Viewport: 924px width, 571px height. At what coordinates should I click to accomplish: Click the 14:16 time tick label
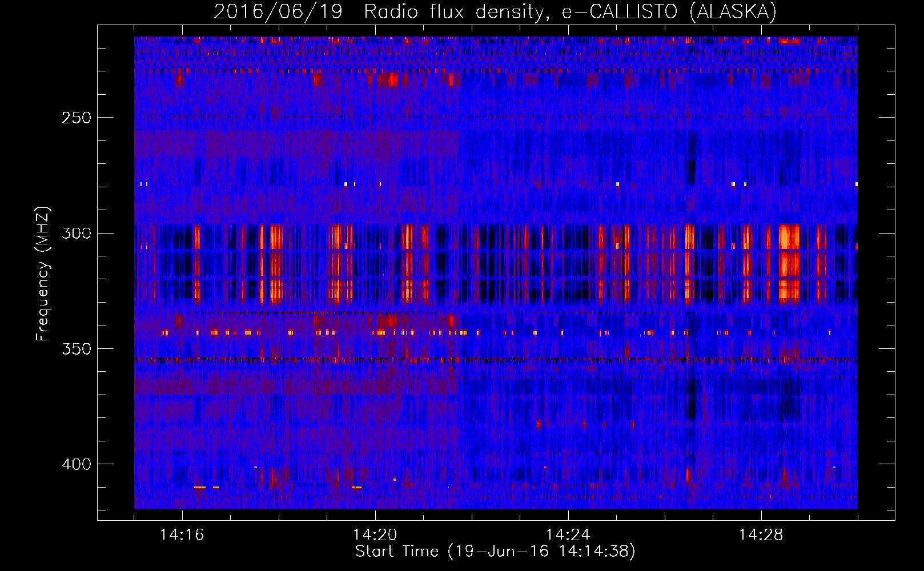point(182,534)
